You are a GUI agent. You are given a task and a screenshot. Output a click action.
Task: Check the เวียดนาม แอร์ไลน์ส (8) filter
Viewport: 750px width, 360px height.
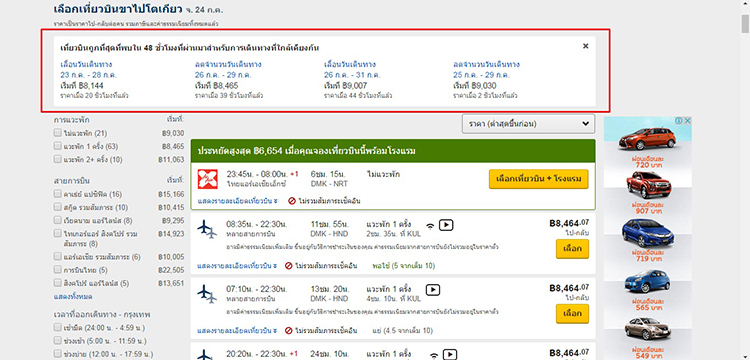click(x=57, y=220)
